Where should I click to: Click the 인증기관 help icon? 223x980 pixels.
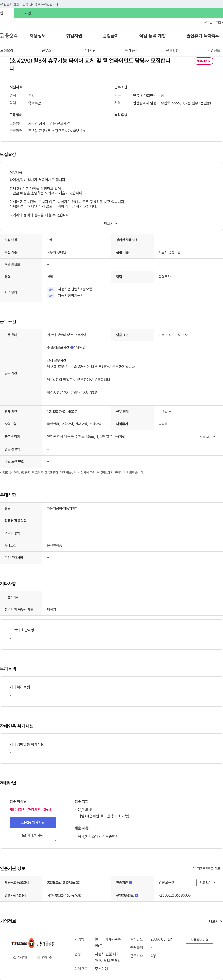coord(131,883)
